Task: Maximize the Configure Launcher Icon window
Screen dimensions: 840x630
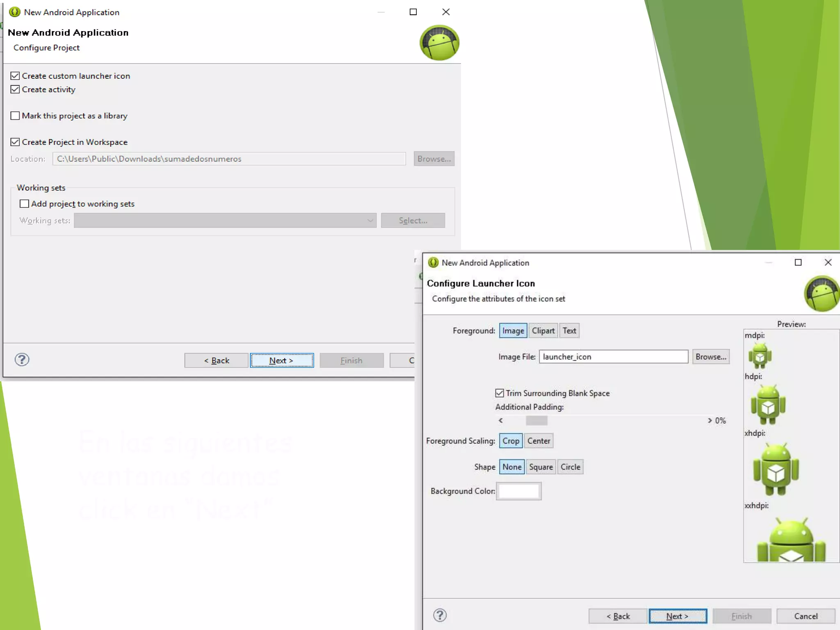Action: point(798,262)
